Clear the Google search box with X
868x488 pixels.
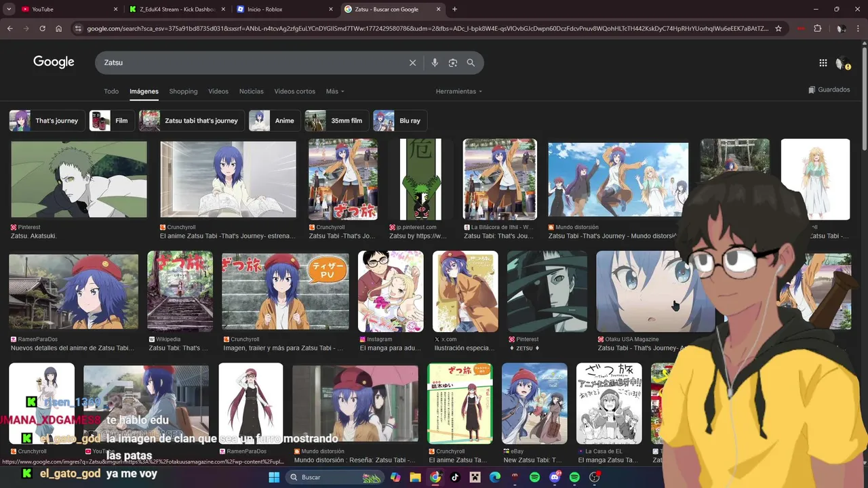pyautogui.click(x=412, y=62)
